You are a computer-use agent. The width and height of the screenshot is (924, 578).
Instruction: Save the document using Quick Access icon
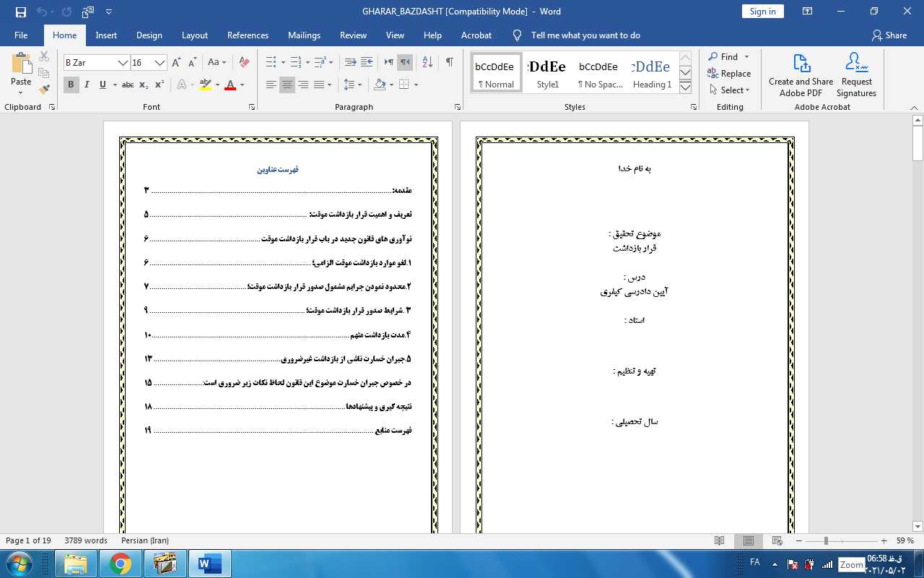[20, 12]
